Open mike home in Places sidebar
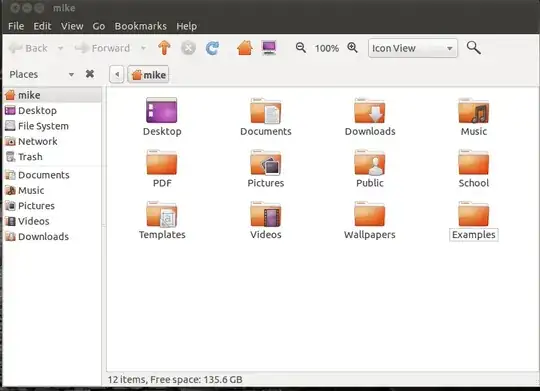The width and height of the screenshot is (540, 391). (x=52, y=95)
